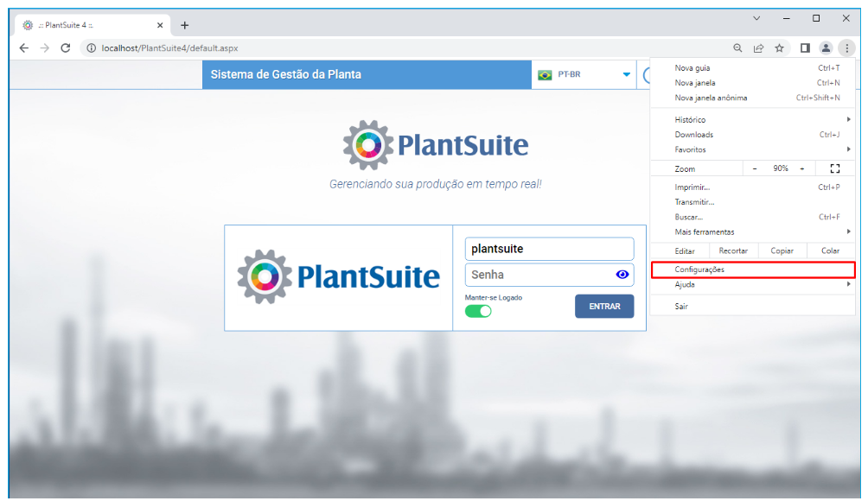Open a new tab with plus button
The width and height of the screenshot is (868, 501).
pyautogui.click(x=184, y=25)
